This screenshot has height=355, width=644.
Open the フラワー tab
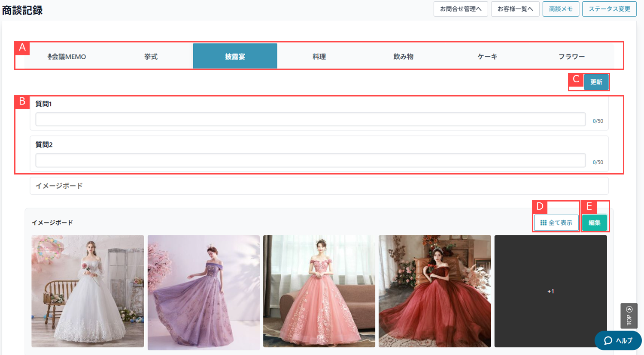pyautogui.click(x=571, y=57)
